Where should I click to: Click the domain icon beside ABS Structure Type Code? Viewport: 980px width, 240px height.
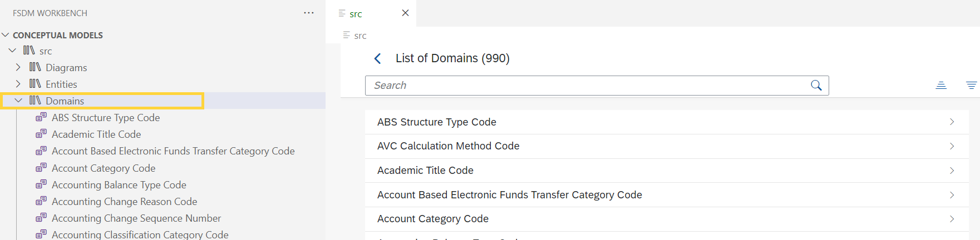[41, 118]
